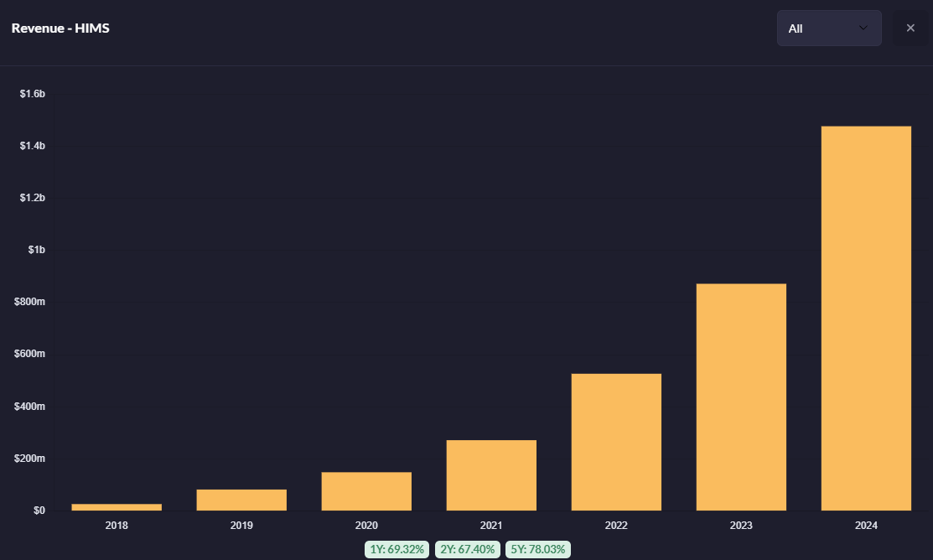Select the 2023 revenue bar
This screenshot has height=560, width=933.
click(x=741, y=397)
